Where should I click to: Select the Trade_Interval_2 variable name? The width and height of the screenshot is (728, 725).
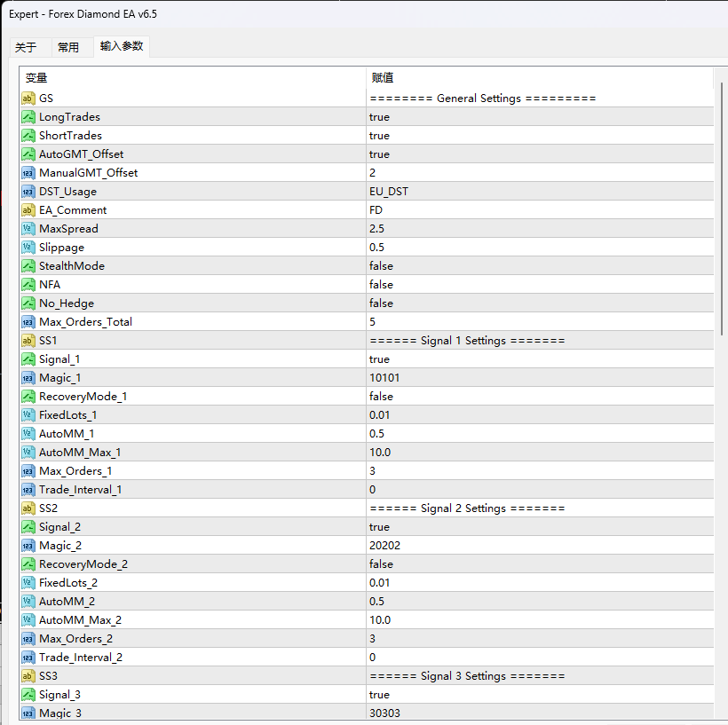tap(81, 658)
